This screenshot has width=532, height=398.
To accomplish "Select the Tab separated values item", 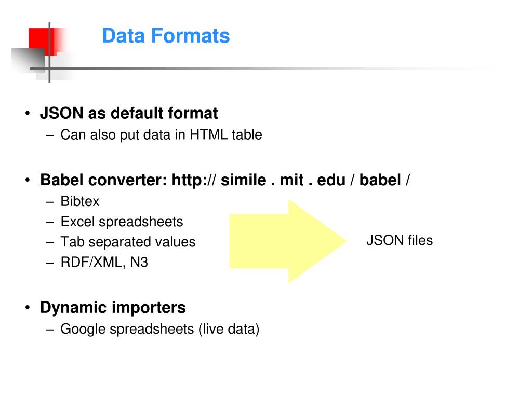I will [x=128, y=242].
